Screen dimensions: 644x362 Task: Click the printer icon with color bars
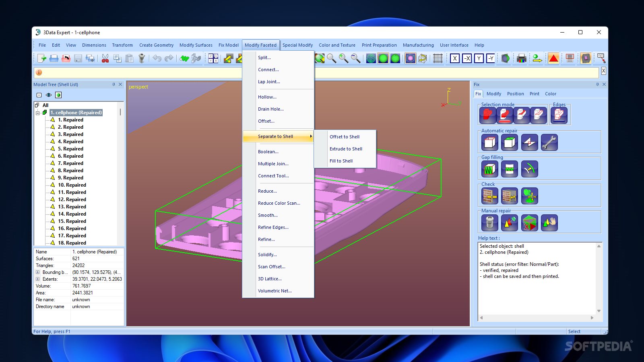point(521,58)
